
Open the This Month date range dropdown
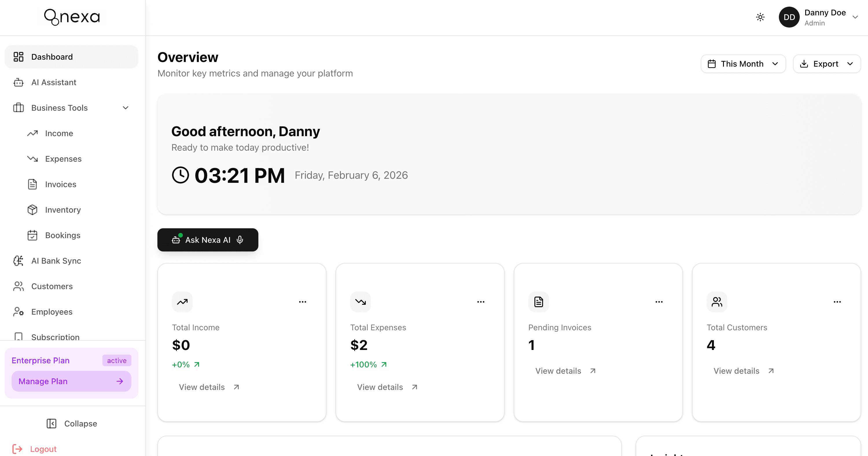pos(743,63)
